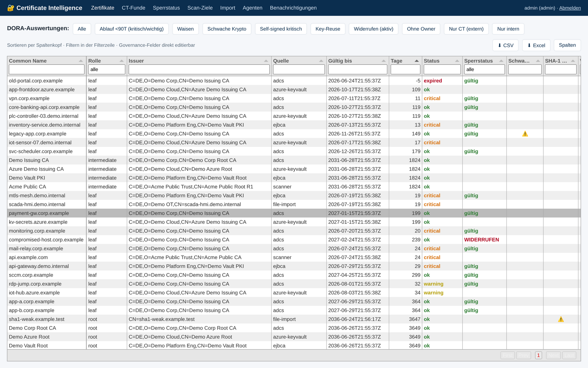Click the weak crypto warning icon for legacy-app.corp.example
The height and width of the screenshot is (368, 588).
click(525, 134)
